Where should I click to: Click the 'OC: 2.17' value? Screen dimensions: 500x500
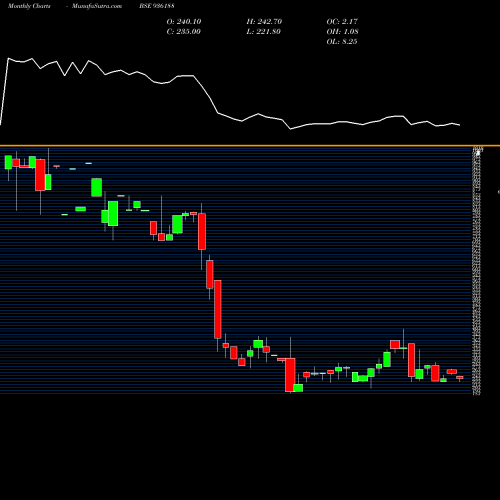pyautogui.click(x=342, y=22)
